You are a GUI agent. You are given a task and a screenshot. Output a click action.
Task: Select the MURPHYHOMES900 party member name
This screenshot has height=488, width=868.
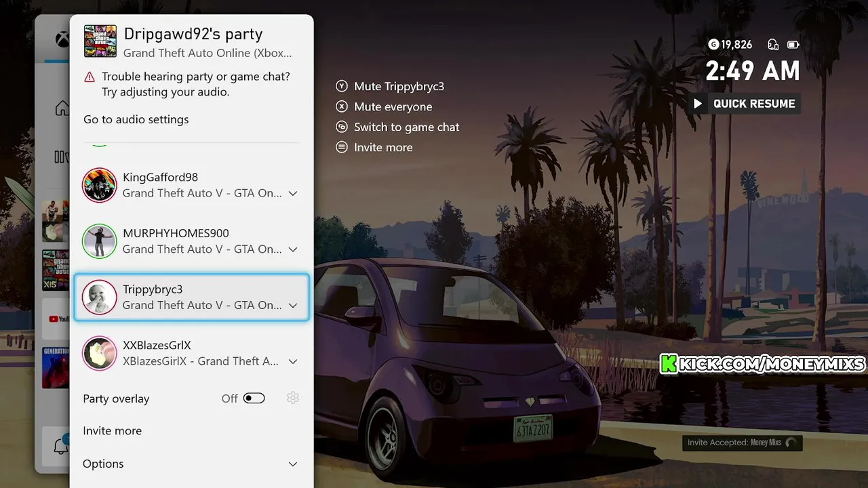(176, 233)
